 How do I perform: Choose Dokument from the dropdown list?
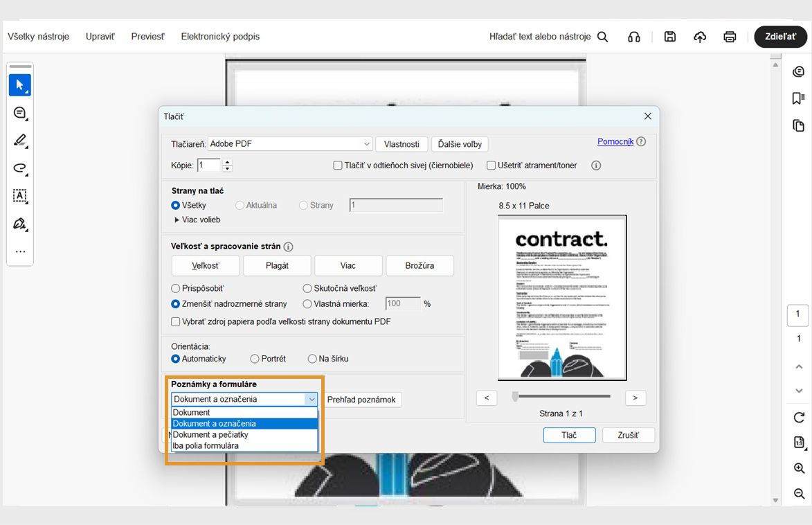[244, 413]
